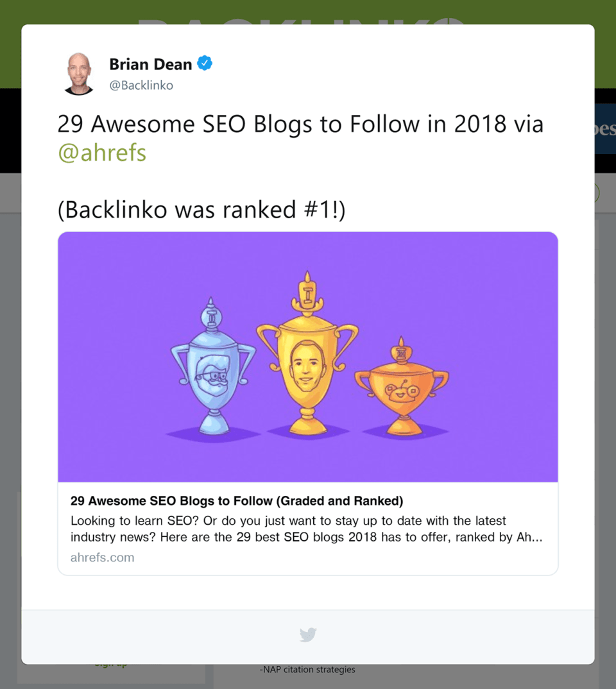Open Brian Dean's profile avatar

coord(78,72)
